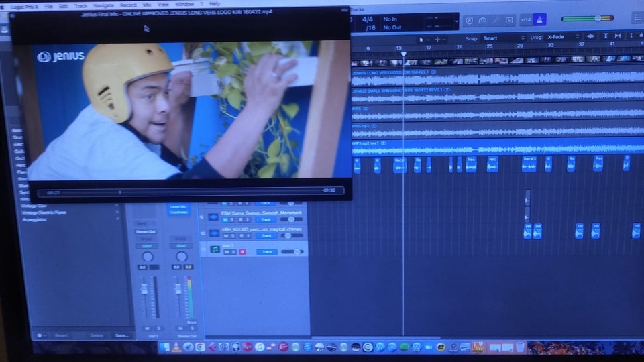644x362 pixels.
Task: Toggle input monitoring on ESM_Game_Sweep track
Action: tap(248, 220)
